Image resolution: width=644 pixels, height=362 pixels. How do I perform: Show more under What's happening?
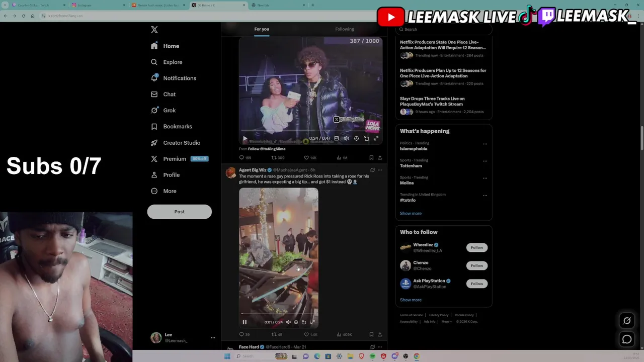(411, 213)
